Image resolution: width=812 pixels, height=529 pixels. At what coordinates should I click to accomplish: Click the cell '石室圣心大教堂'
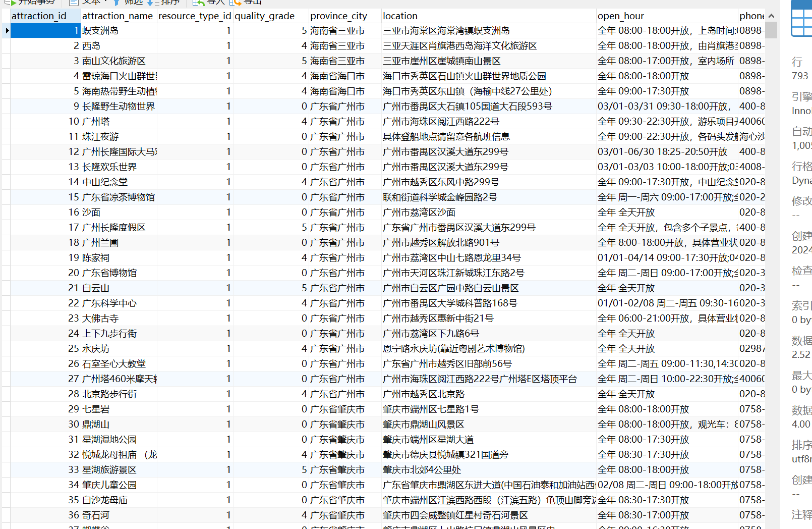coord(119,364)
